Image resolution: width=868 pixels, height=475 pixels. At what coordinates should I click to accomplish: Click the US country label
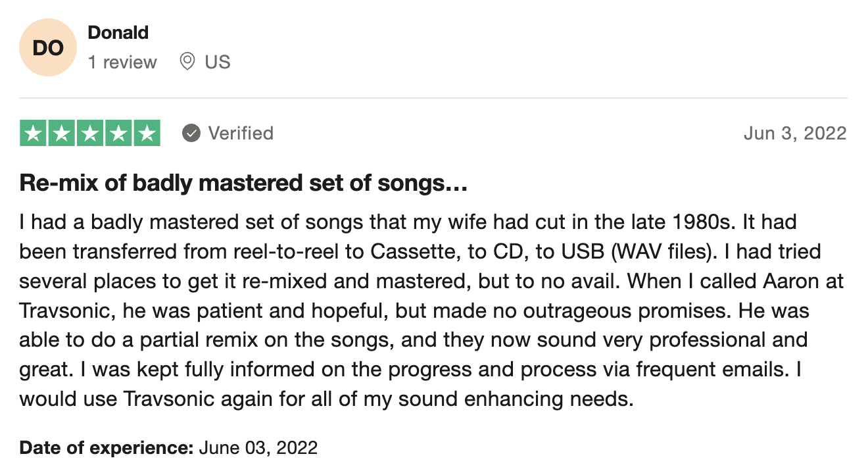[218, 63]
